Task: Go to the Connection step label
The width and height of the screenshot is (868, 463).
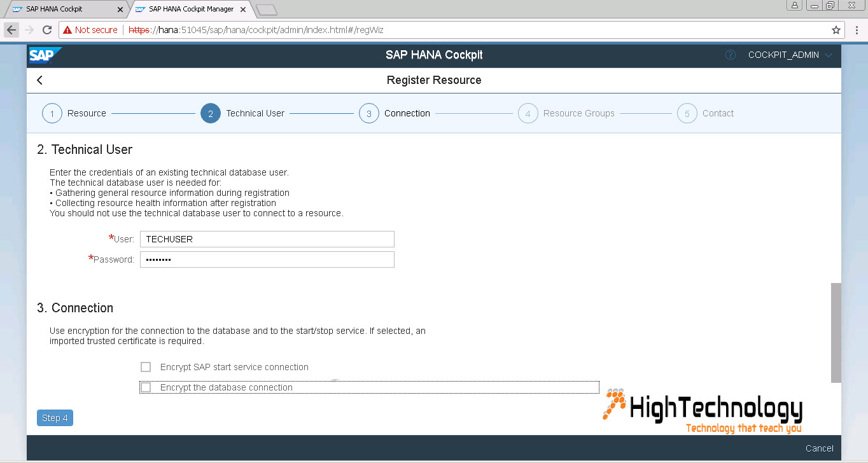Action: pos(407,113)
